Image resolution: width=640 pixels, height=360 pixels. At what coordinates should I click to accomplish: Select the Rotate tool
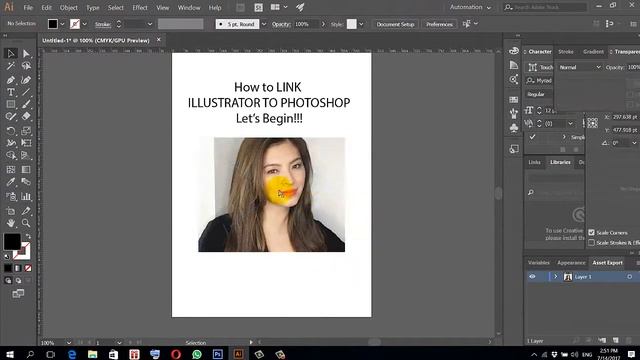tap(11, 131)
